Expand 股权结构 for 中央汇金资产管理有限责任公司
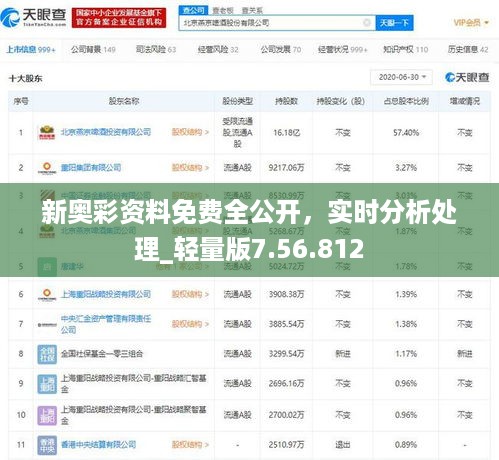The width and height of the screenshot is (499, 460). pyautogui.click(x=190, y=324)
